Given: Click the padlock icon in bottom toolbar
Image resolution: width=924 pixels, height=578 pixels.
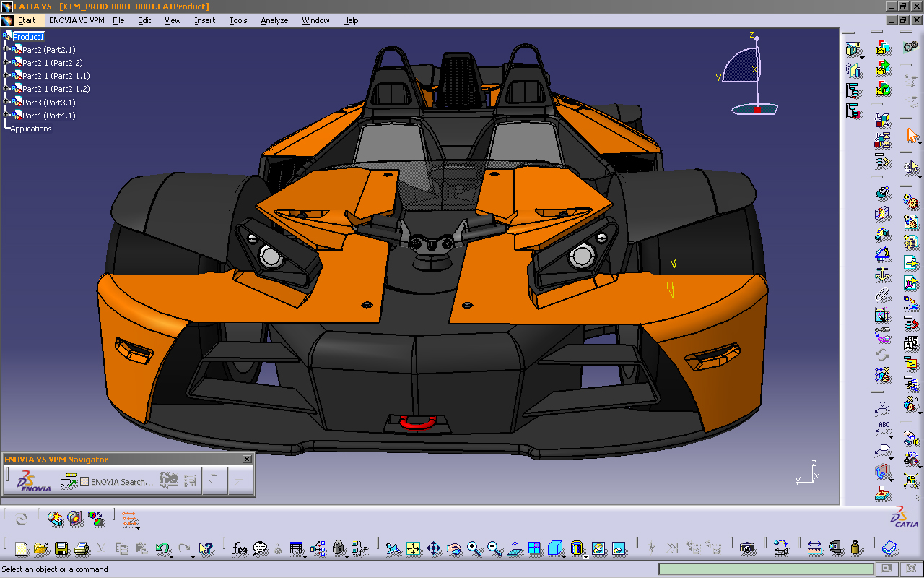Looking at the screenshot, I should [x=338, y=549].
